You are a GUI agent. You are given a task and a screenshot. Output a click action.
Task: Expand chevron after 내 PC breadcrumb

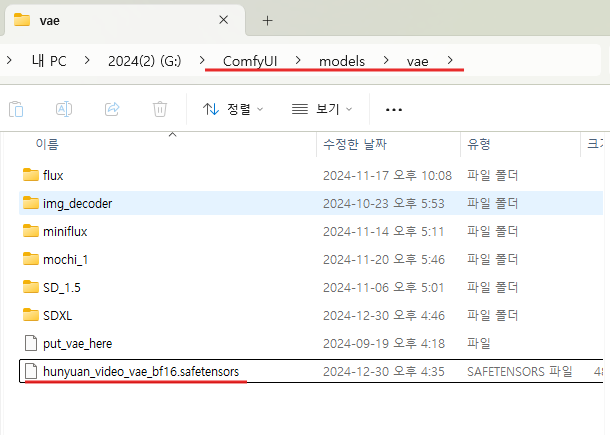[87, 60]
